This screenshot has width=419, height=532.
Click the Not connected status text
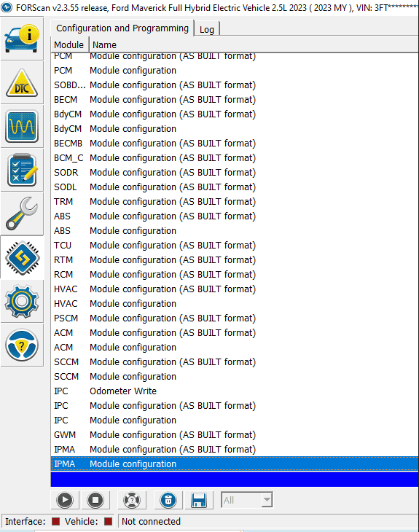151,522
